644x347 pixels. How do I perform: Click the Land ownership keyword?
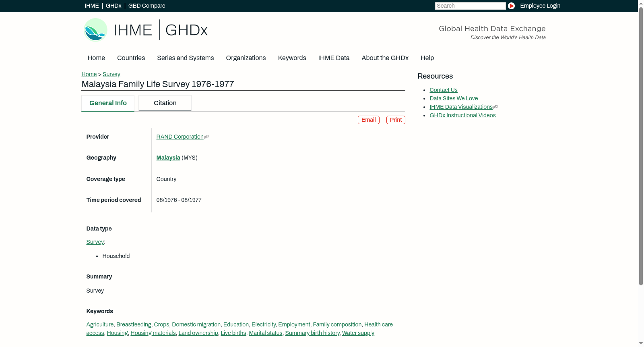click(x=198, y=333)
